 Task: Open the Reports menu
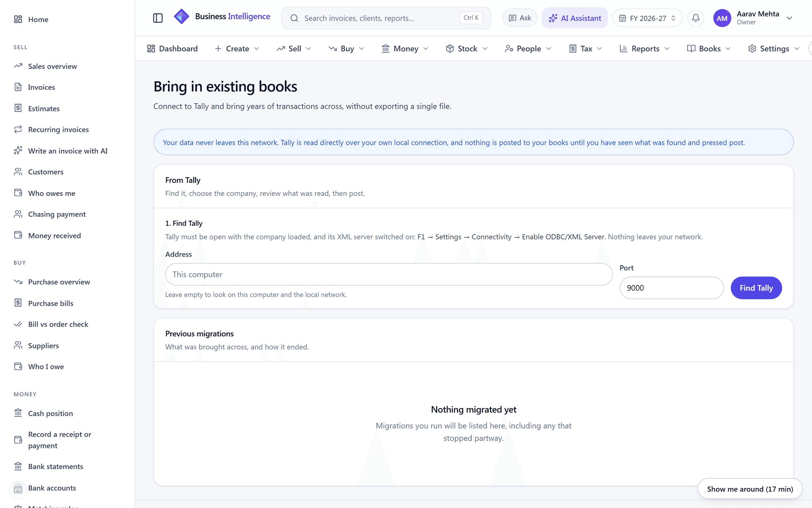(x=645, y=49)
